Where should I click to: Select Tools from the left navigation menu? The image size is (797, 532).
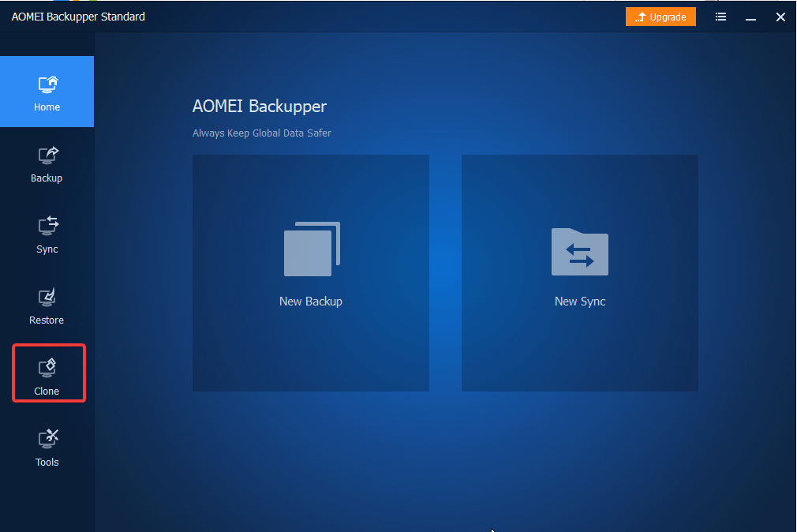coord(47,462)
